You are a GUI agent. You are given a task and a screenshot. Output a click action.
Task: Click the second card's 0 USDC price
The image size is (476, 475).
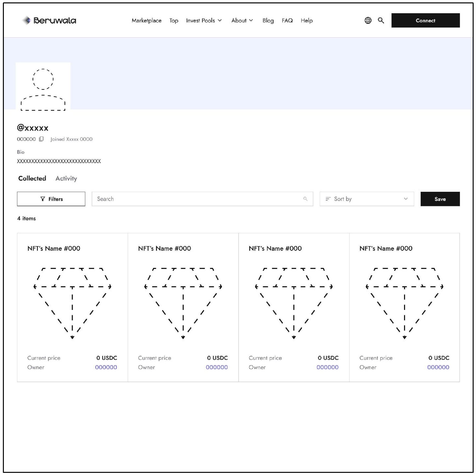[217, 358]
